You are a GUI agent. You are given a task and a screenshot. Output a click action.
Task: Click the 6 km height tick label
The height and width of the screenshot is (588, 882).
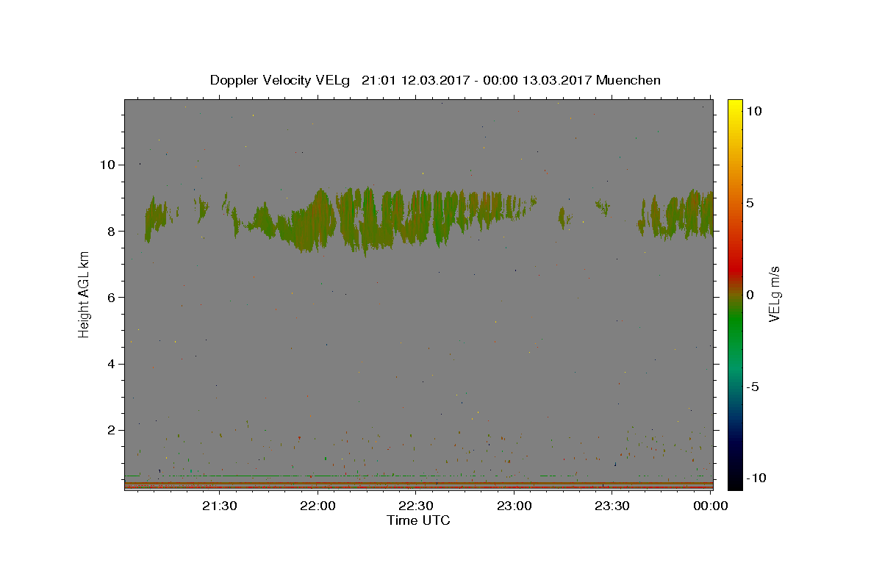pyautogui.click(x=111, y=297)
